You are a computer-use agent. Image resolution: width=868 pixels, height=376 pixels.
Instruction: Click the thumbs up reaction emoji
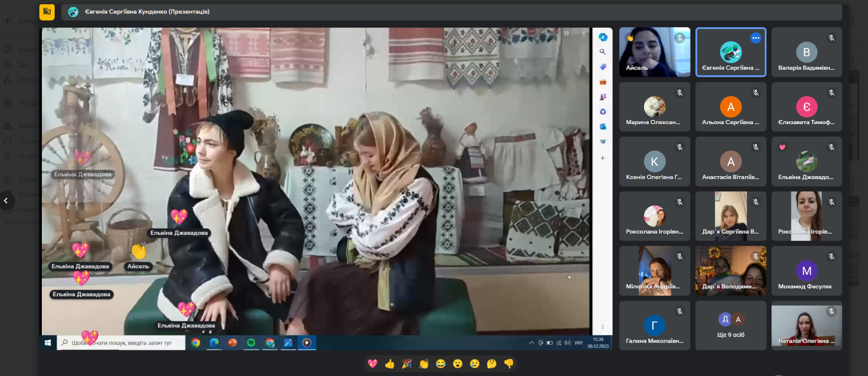(x=390, y=364)
